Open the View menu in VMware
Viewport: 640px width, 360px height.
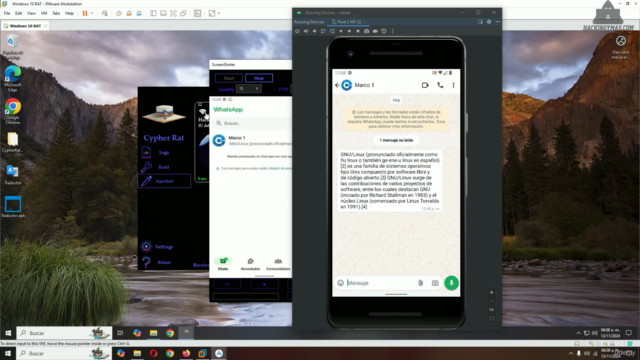[x=31, y=13]
